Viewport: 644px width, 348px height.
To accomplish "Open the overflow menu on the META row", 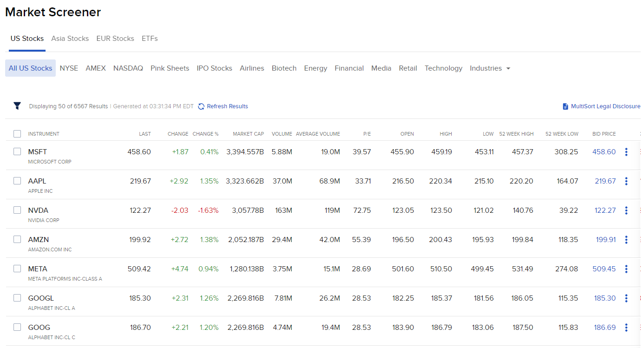I will coord(626,269).
